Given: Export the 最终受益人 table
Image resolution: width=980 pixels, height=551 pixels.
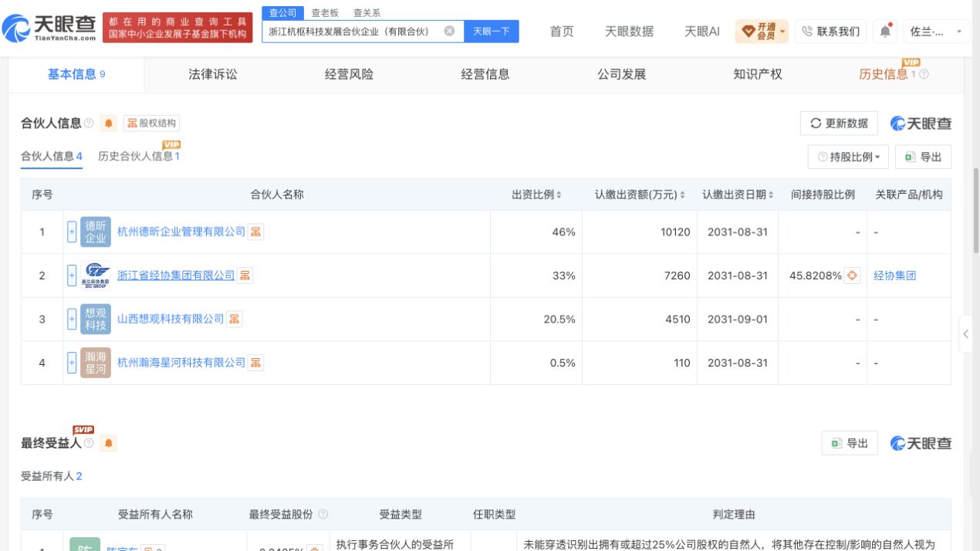Looking at the screenshot, I should click(850, 444).
